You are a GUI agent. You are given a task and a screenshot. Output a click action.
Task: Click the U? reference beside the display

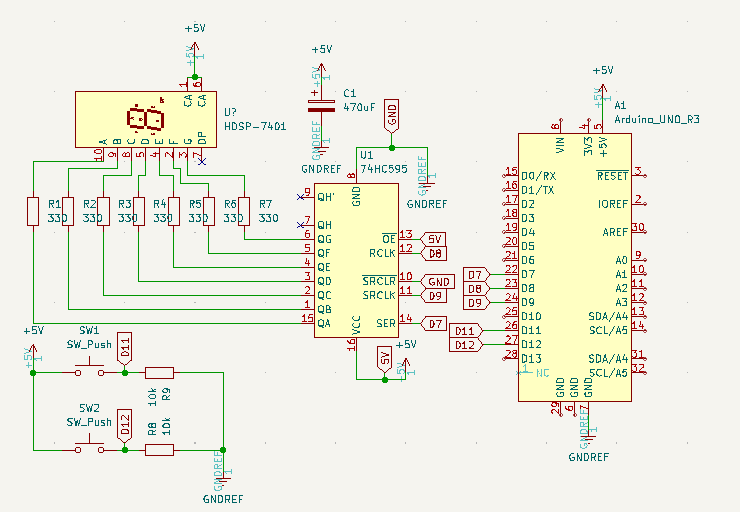[230, 112]
